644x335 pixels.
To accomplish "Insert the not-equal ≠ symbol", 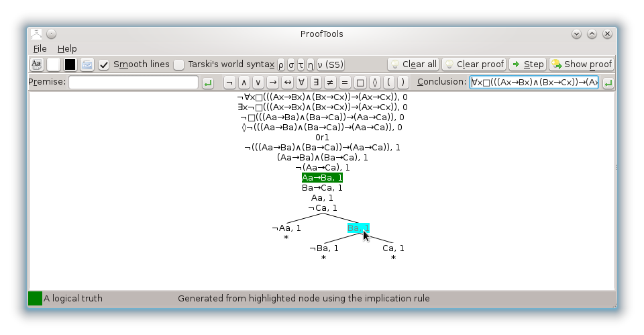I will [330, 83].
